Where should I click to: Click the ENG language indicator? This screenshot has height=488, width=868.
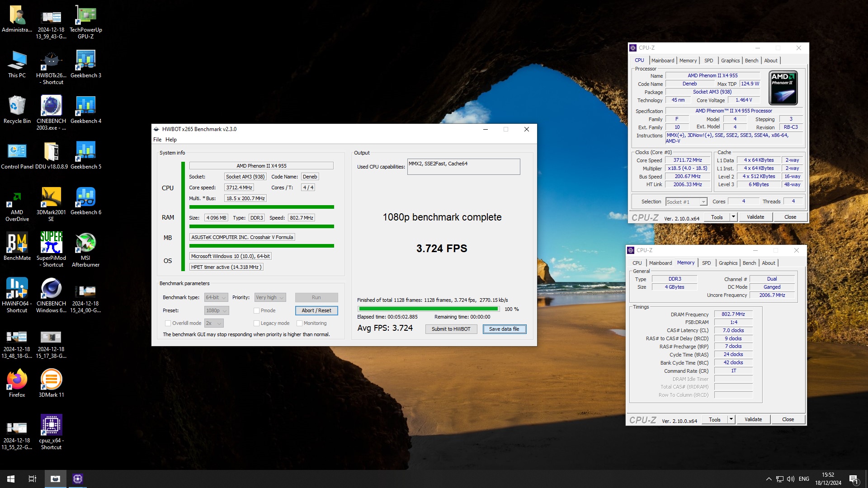point(804,479)
